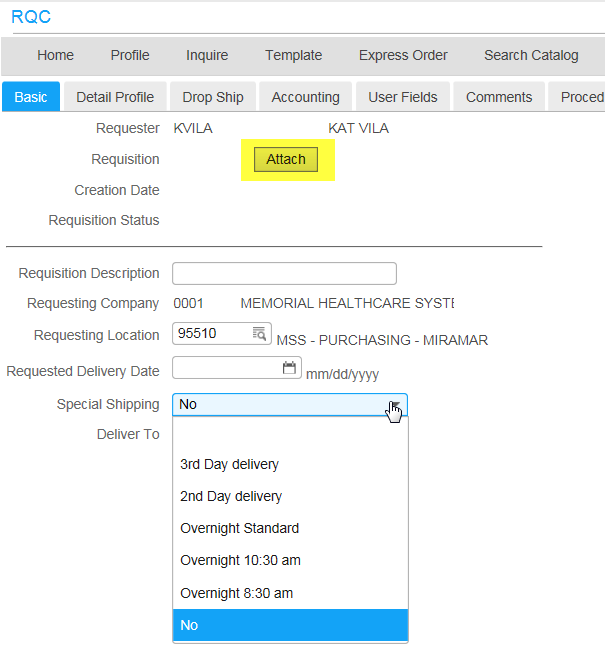This screenshot has height=649, width=605.
Task: Open the Drop Ship tab
Action: click(x=213, y=97)
